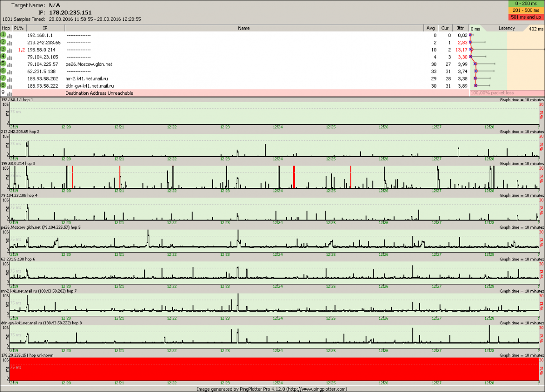Image resolution: width=545 pixels, height=392 pixels.
Task: Toggle the graph bar icon for hop 2
Action: (10, 43)
